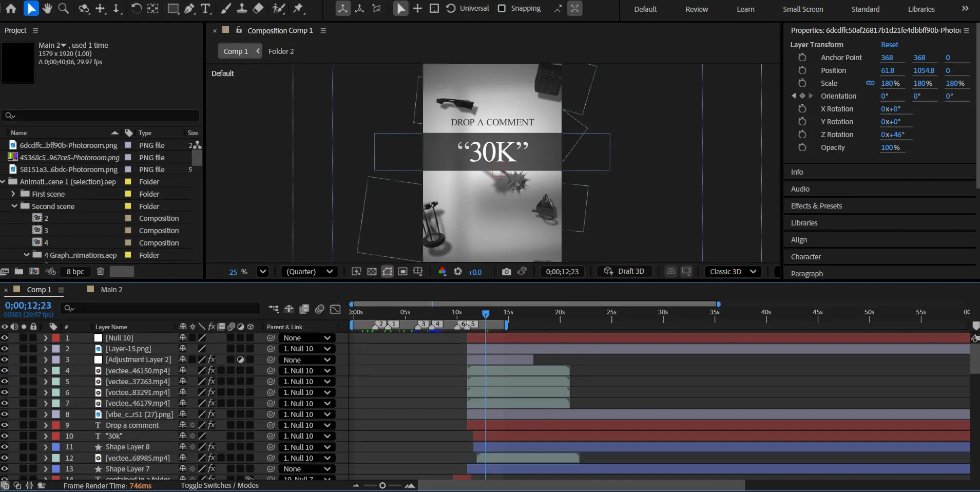Open the Quarter resolution dropdown

tap(310, 272)
